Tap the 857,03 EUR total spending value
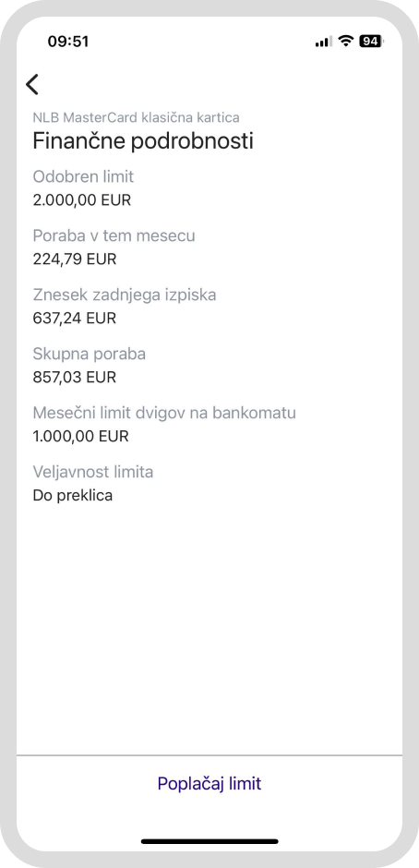Screen dimensions: 419x868 pyautogui.click(x=75, y=378)
